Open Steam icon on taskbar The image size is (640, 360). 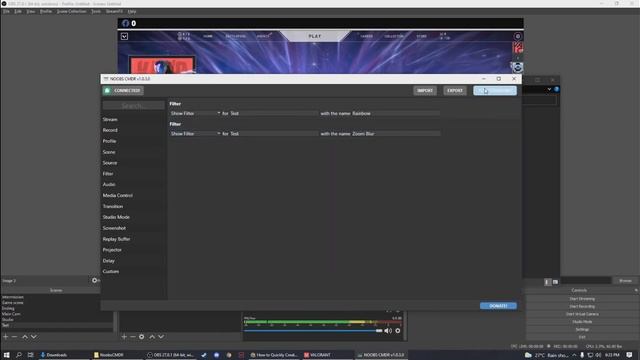point(204,355)
